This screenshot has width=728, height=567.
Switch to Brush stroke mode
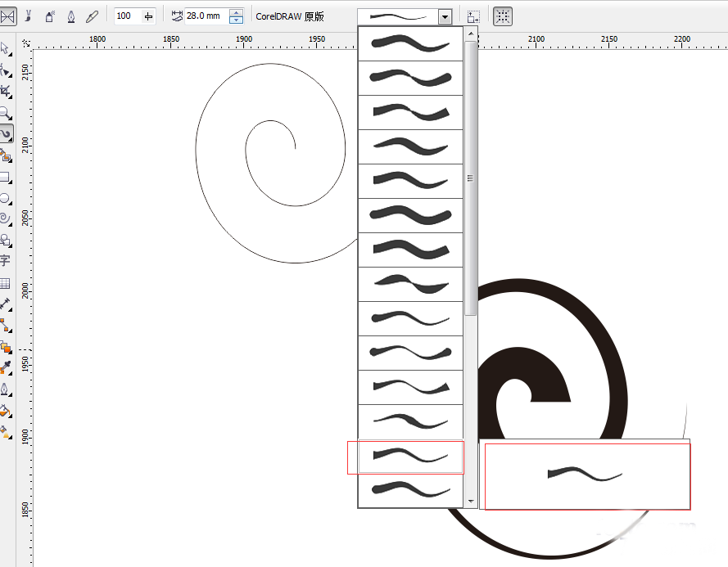(28, 16)
